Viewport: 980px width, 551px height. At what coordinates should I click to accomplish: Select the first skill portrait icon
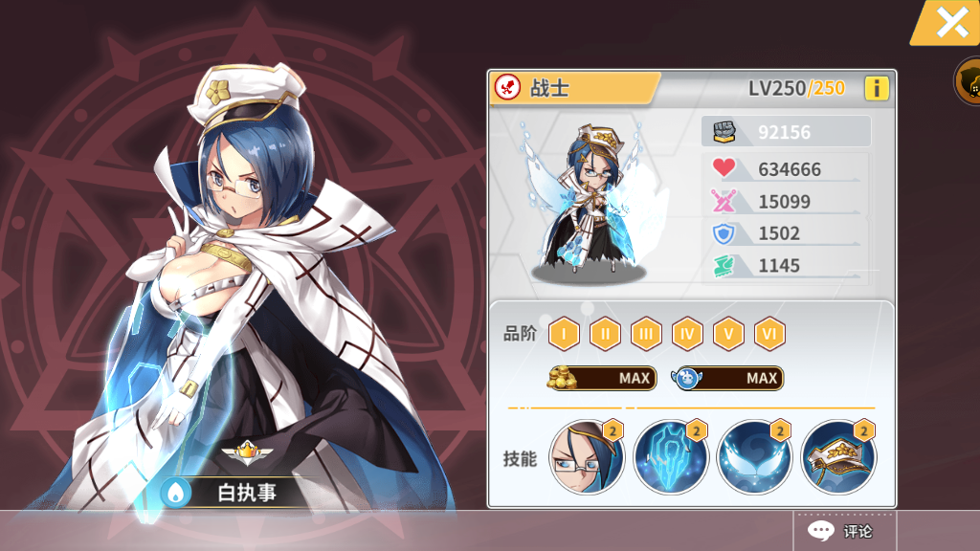(587, 457)
